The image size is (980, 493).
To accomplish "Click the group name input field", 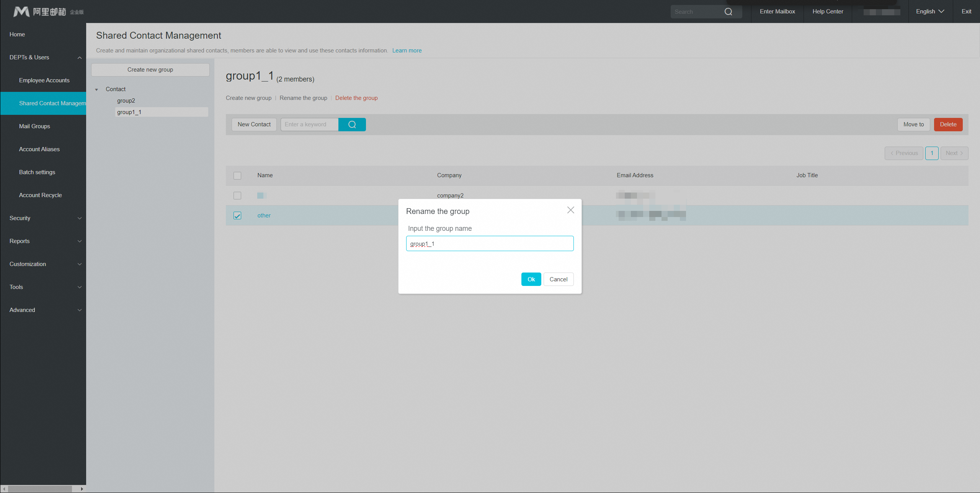I will click(489, 243).
